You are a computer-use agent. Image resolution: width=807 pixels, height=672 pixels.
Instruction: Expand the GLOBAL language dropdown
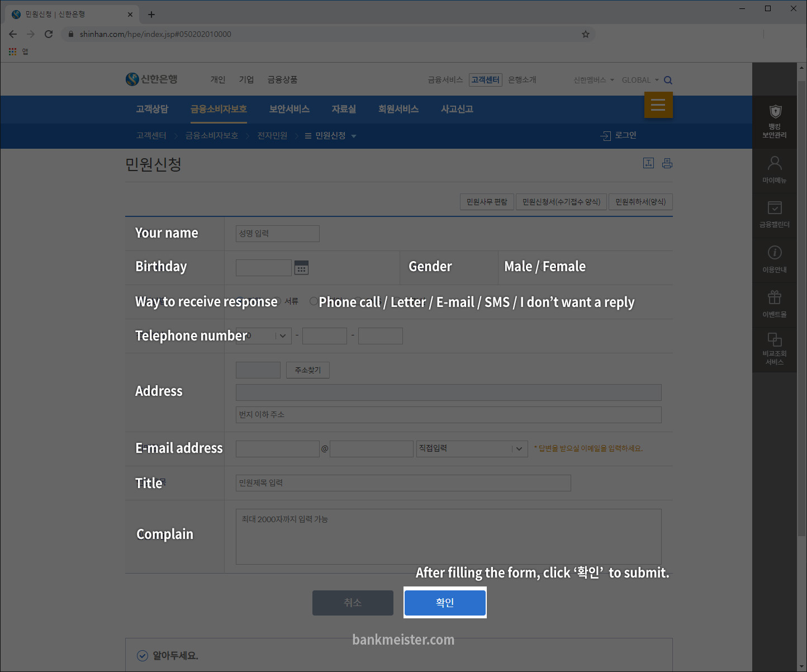tap(640, 80)
